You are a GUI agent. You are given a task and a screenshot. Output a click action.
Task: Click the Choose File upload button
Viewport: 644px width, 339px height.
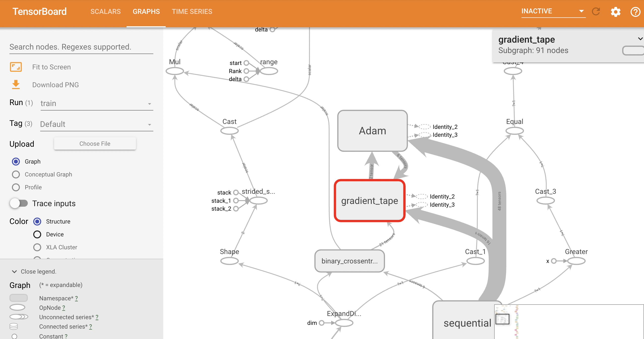pos(95,143)
